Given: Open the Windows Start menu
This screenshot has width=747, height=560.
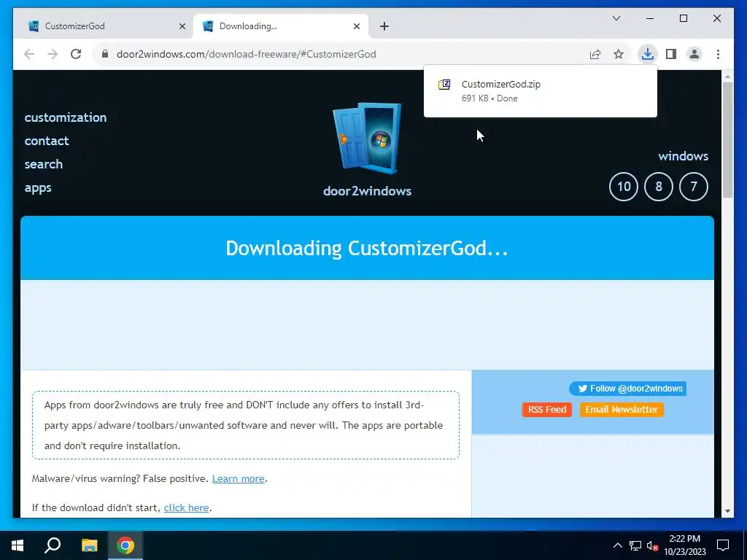Looking at the screenshot, I should (x=18, y=545).
